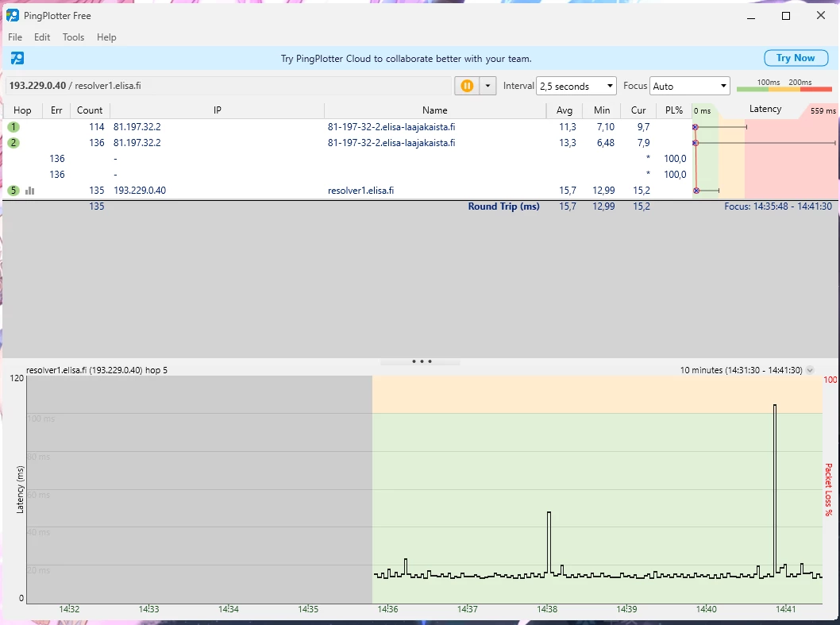Click the PingPlotter title bar app icon
Image resolution: width=840 pixels, height=625 pixels.
13,16
